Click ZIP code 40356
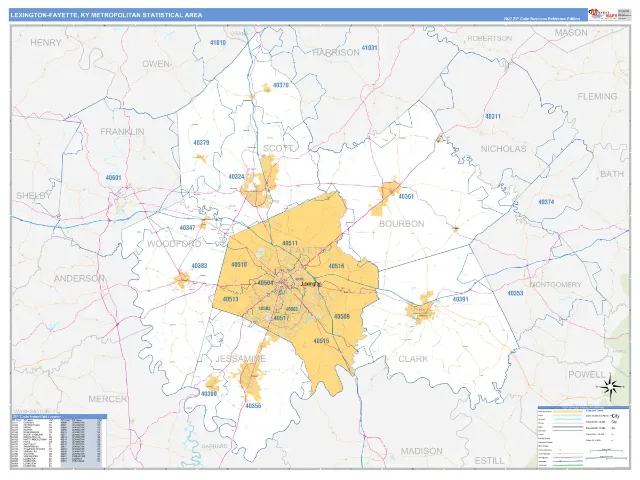640x480 pixels. [x=253, y=406]
